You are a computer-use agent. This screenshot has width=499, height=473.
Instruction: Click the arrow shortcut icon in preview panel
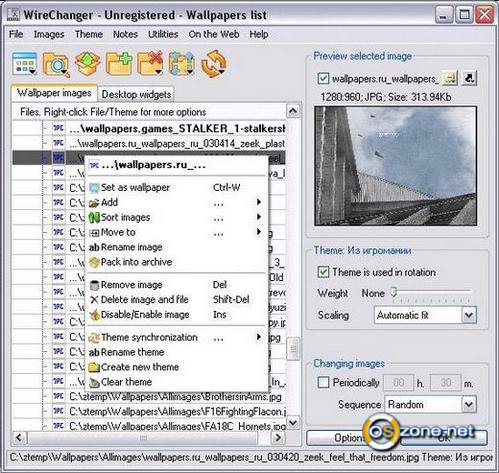(x=469, y=78)
